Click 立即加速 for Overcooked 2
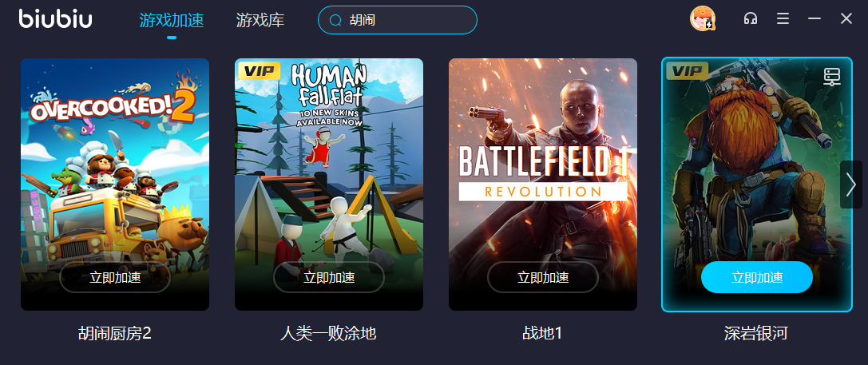 (x=115, y=277)
